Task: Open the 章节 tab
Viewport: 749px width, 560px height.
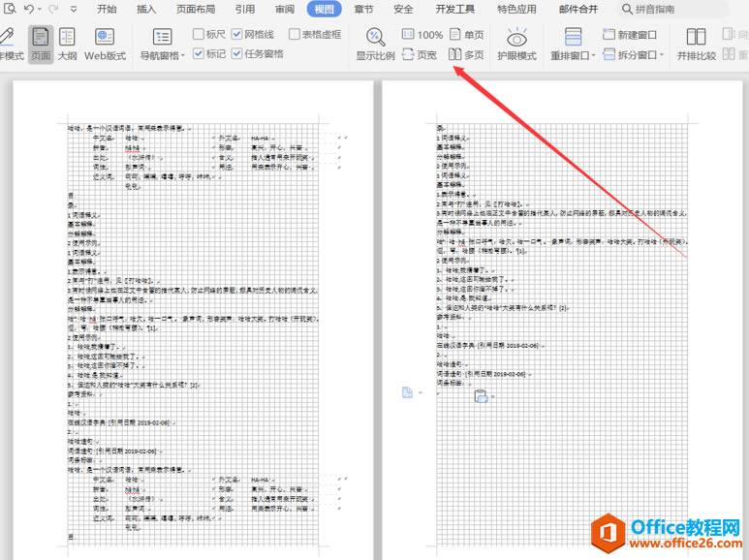Action: point(364,9)
